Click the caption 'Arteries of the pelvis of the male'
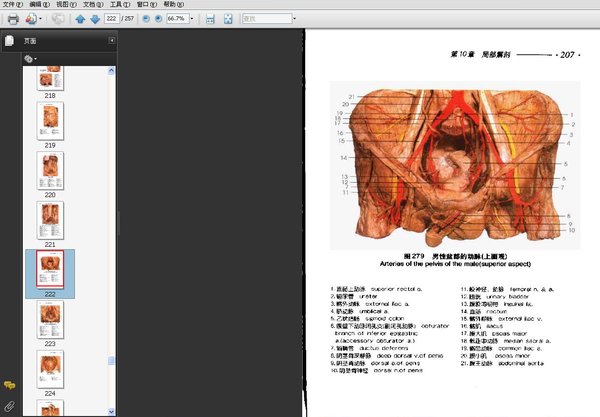600x417 pixels. pyautogui.click(x=455, y=264)
